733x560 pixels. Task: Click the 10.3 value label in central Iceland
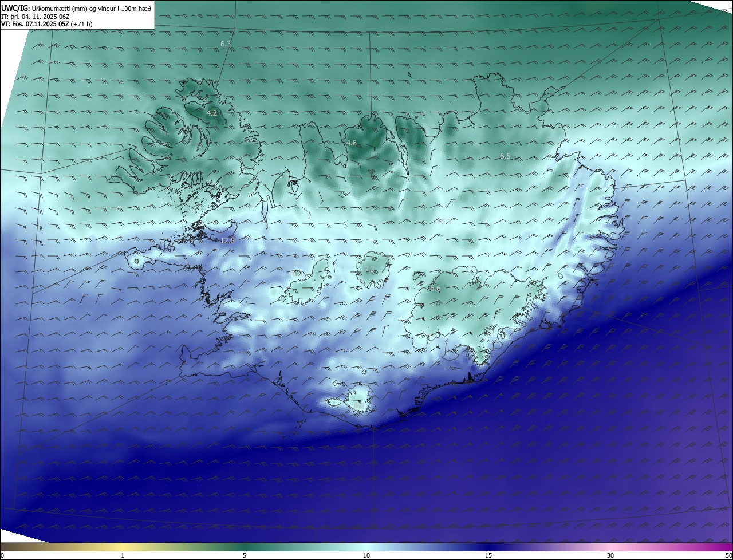[x=444, y=222]
